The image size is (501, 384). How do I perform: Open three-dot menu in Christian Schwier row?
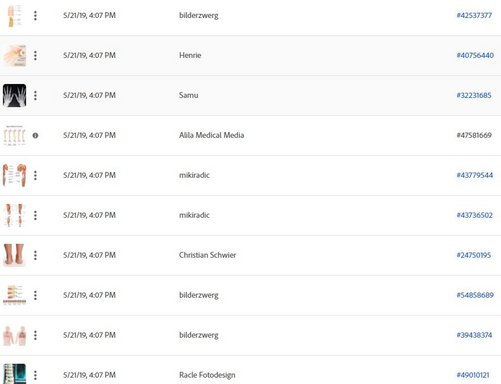click(x=35, y=255)
